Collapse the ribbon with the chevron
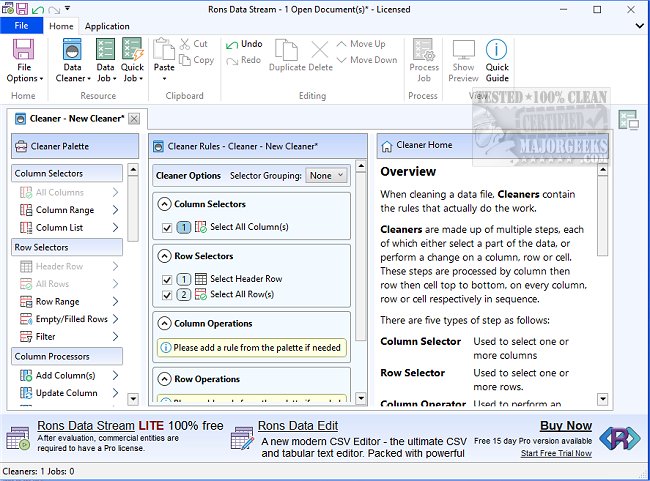The height and width of the screenshot is (481, 650). (640, 26)
